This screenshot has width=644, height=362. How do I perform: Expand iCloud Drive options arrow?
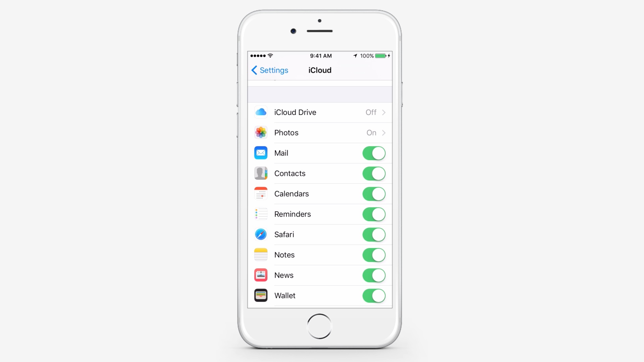tap(383, 112)
